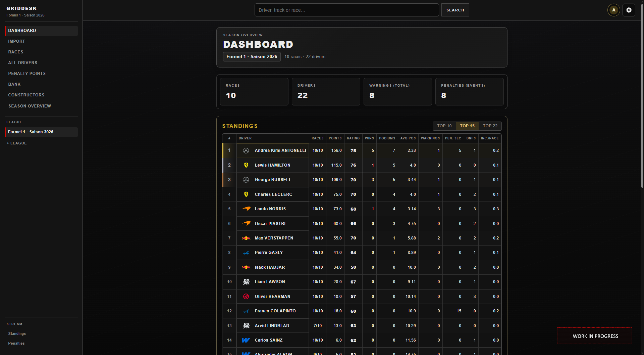
Task: Select the Top 15 standings tab
Action: (467, 126)
